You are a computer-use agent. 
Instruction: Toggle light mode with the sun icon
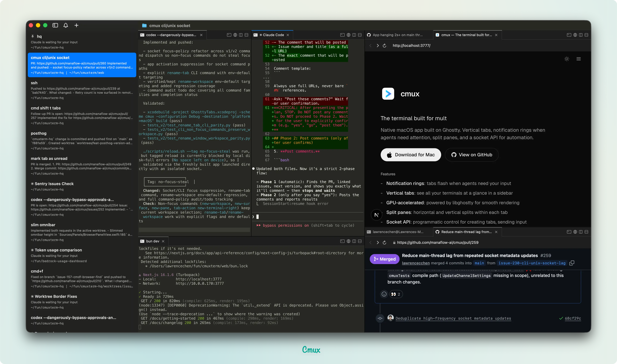point(567,59)
